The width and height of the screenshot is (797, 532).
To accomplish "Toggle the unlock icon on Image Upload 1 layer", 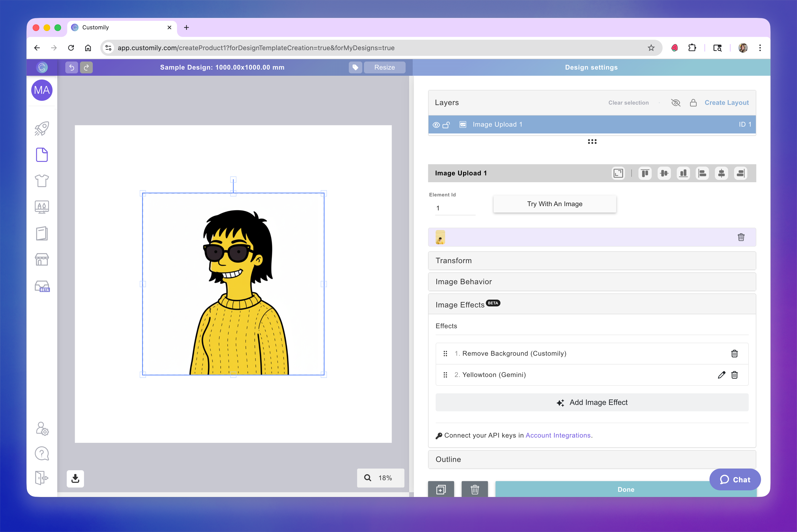I will click(446, 125).
